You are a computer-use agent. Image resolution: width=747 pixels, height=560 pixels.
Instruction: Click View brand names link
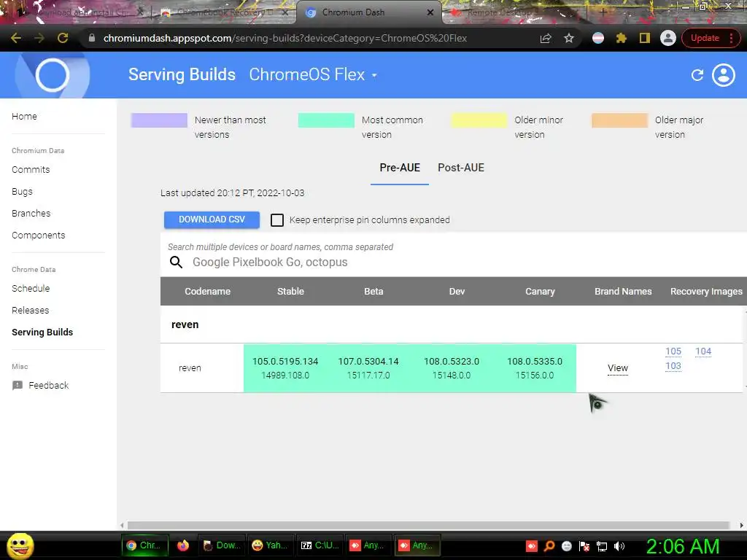point(618,368)
